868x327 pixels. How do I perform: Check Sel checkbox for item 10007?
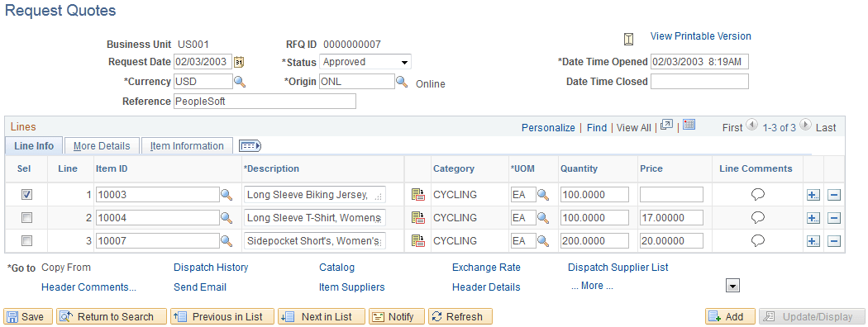pyautogui.click(x=26, y=241)
